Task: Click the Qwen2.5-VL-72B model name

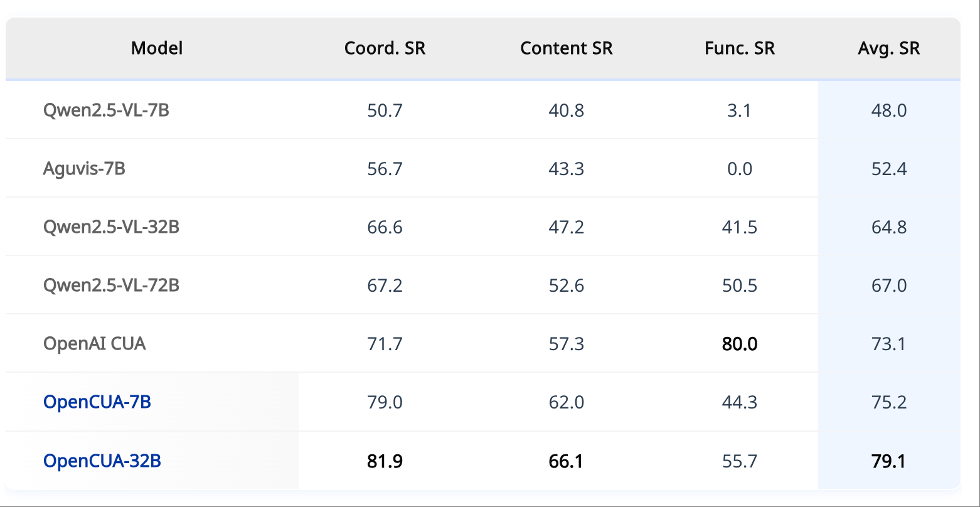Action: pyautogui.click(x=111, y=286)
